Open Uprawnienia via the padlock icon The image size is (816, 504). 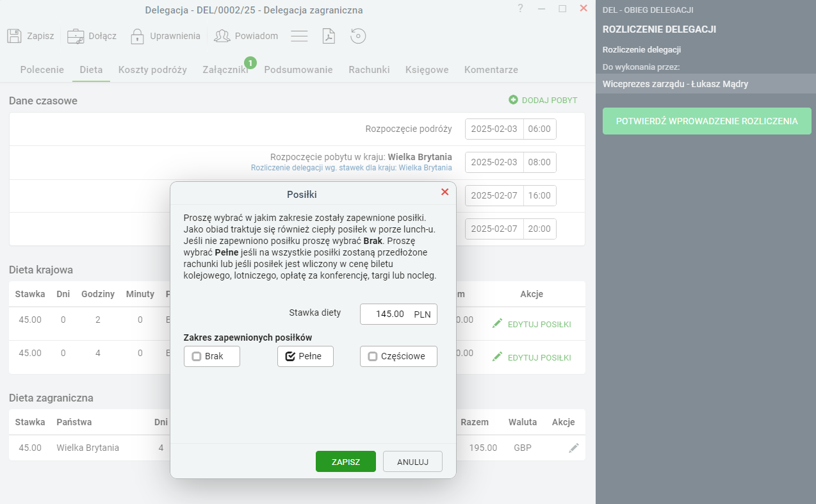(137, 36)
